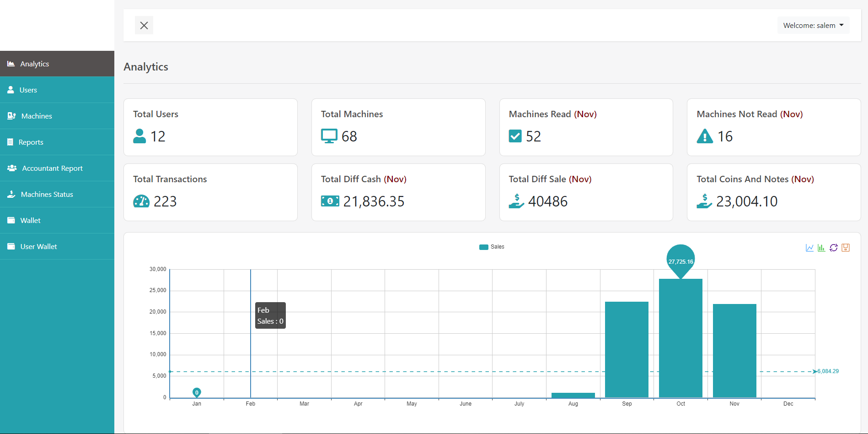This screenshot has width=868, height=434.
Task: Open Users in the sidebar
Action: click(28, 90)
